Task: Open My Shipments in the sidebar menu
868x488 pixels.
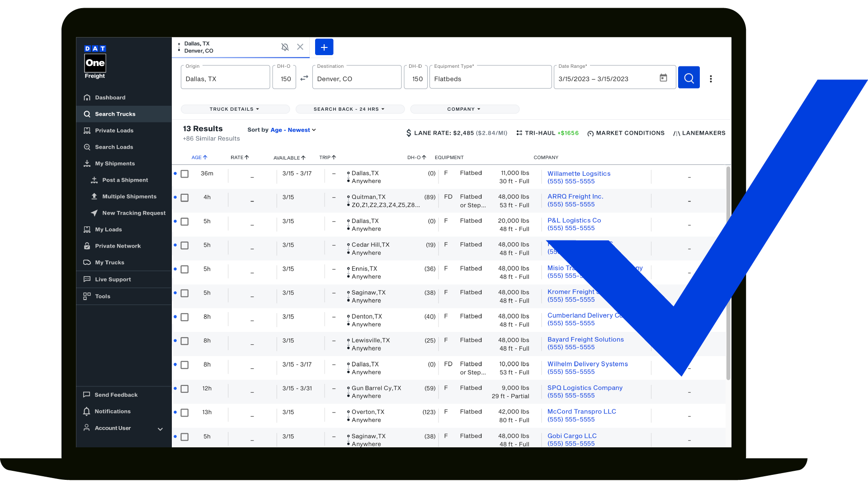Action: click(x=115, y=164)
